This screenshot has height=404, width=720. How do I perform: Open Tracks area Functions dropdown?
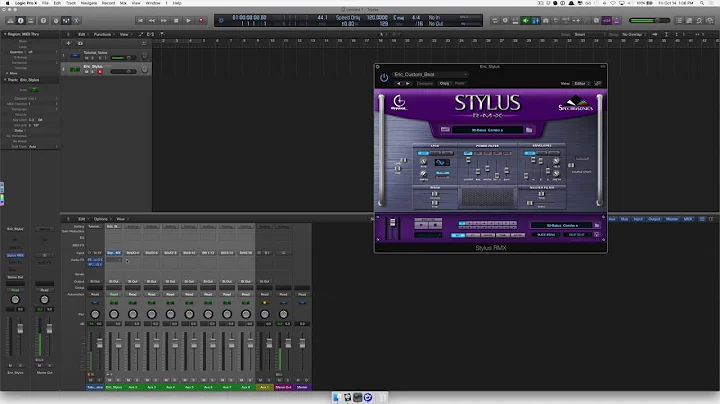103,34
